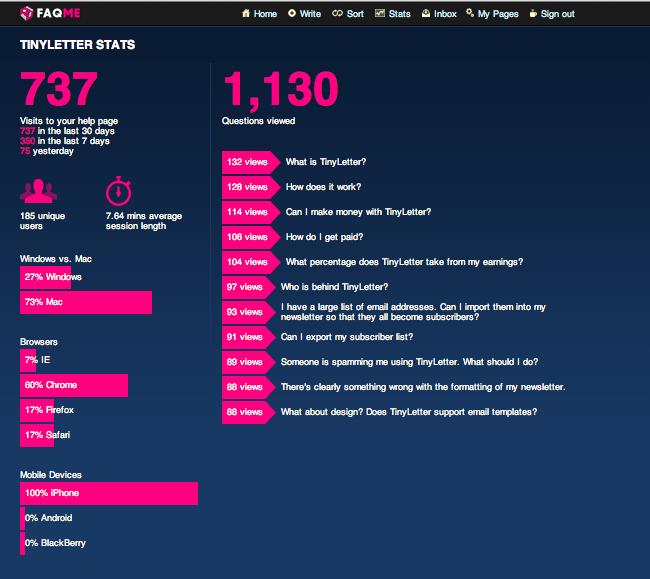
Task: Click the Home house icon
Action: (246, 13)
